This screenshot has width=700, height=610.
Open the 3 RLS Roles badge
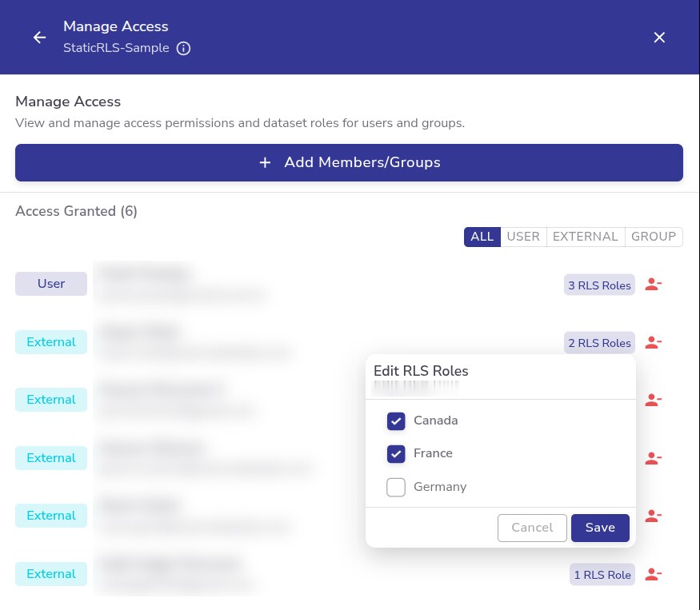[599, 285]
